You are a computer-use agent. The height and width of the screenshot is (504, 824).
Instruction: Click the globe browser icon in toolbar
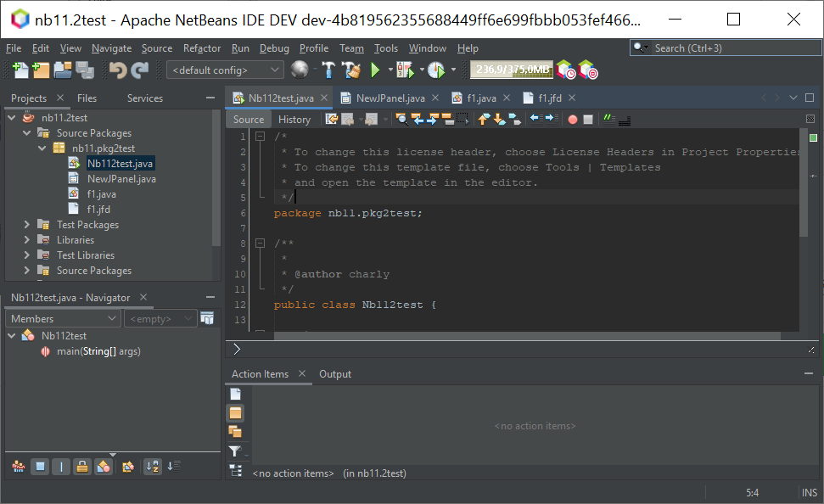pos(300,70)
